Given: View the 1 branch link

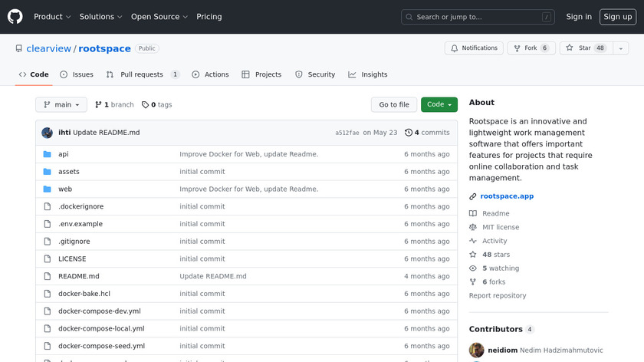Looking at the screenshot, I should pyautogui.click(x=113, y=105).
